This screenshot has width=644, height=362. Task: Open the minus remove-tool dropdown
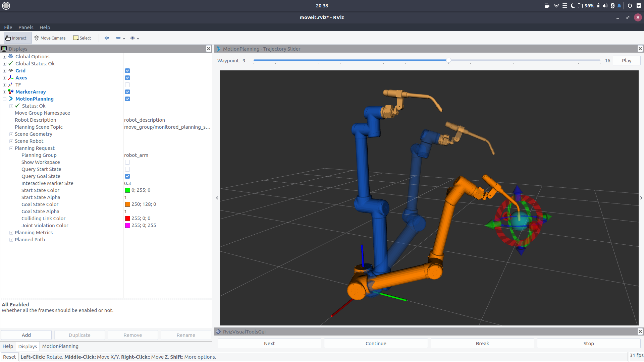[120, 38]
